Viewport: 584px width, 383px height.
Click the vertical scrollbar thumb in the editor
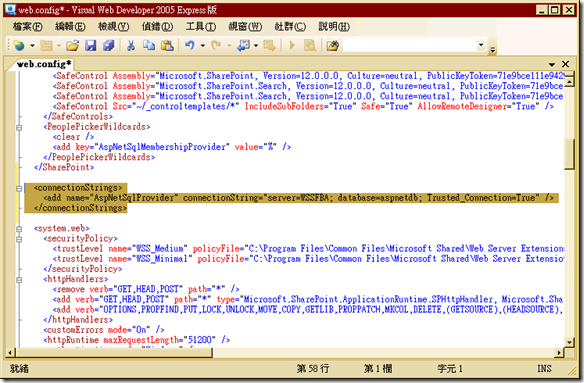(569, 154)
